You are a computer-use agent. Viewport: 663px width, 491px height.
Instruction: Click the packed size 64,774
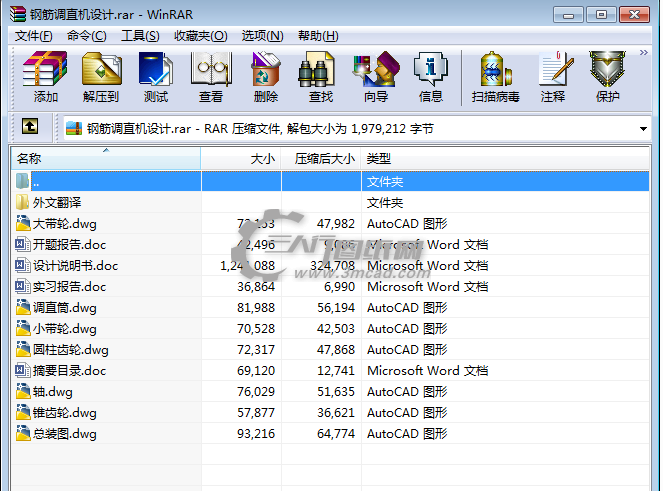[x=336, y=433]
